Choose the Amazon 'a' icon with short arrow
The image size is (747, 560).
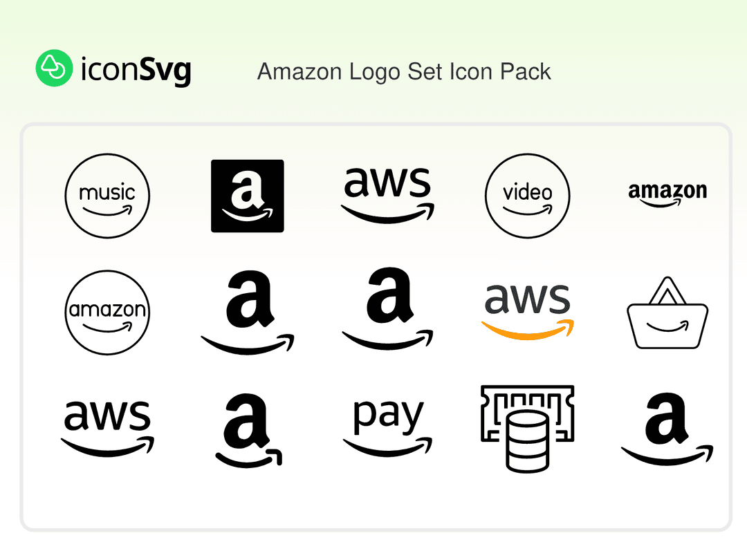pos(248,430)
